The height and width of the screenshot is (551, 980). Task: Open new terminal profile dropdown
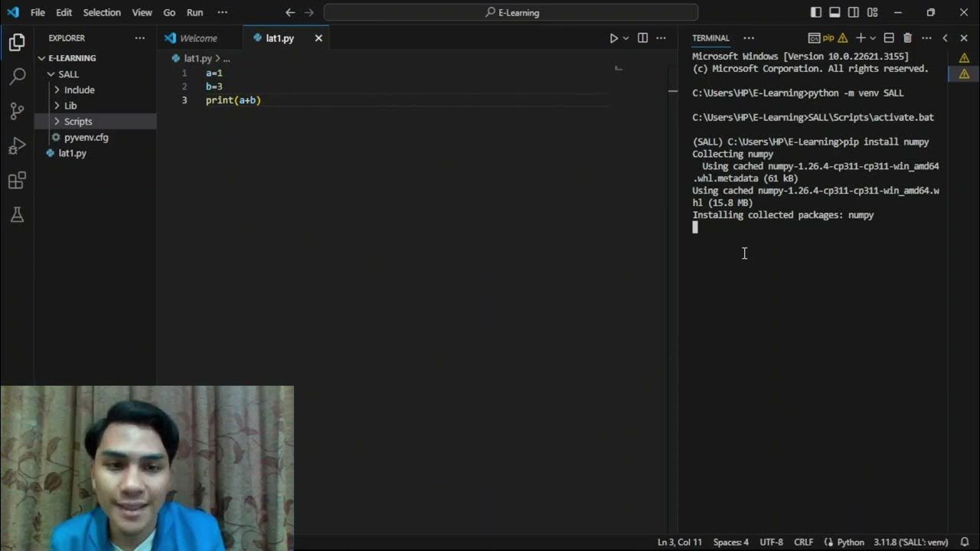click(872, 38)
